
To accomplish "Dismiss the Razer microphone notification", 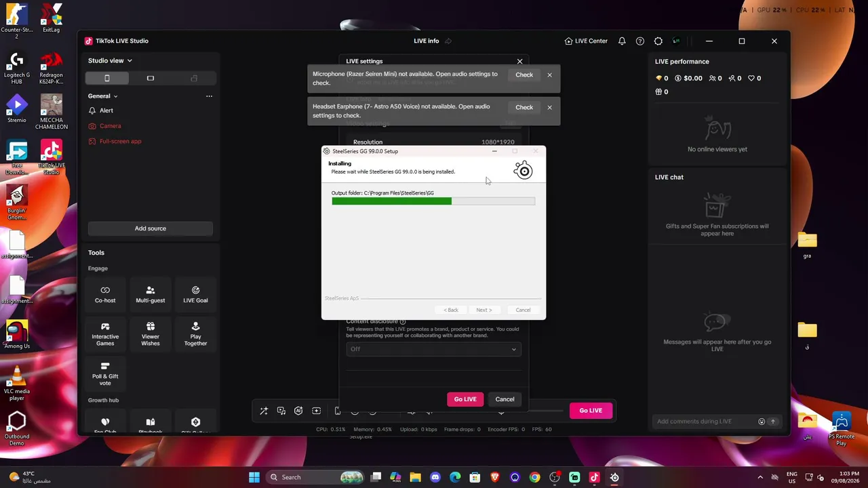I will pyautogui.click(x=550, y=75).
